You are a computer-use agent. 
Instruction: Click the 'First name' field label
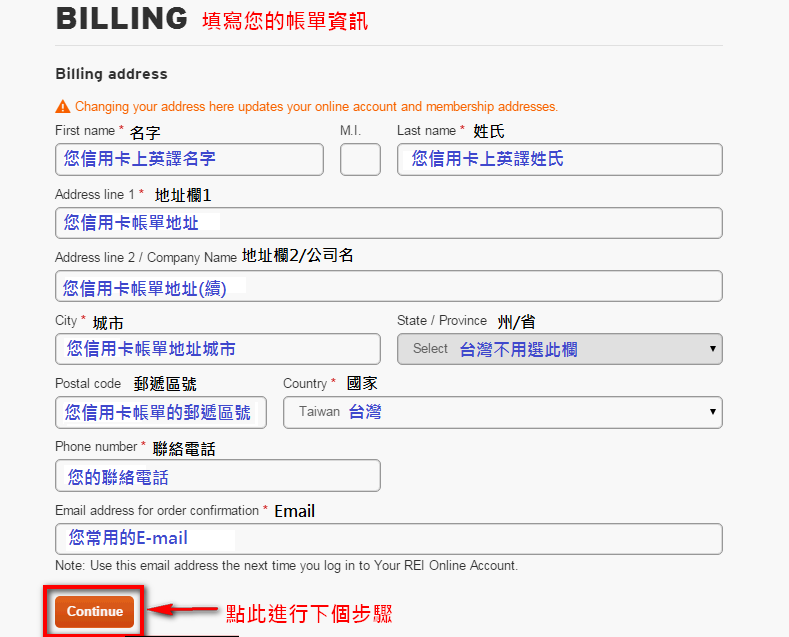tap(85, 130)
